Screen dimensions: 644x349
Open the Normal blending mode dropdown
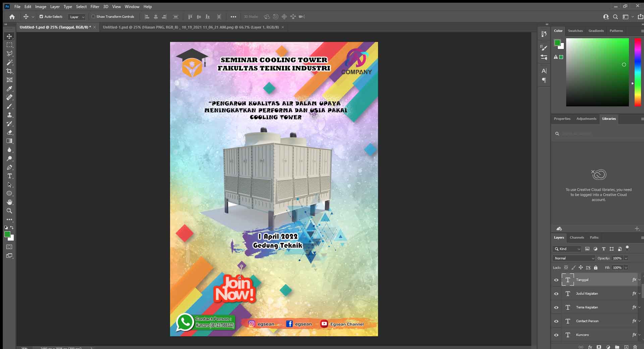(574, 258)
